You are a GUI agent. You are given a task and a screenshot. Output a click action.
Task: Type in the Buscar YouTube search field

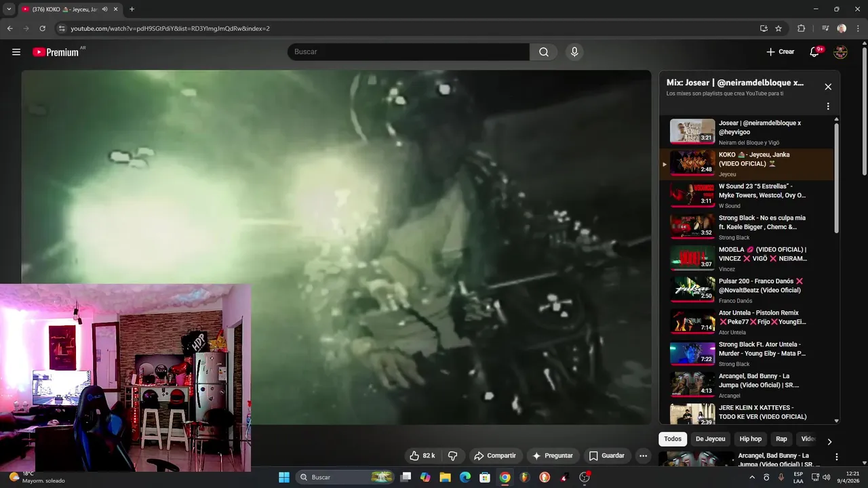click(x=408, y=52)
